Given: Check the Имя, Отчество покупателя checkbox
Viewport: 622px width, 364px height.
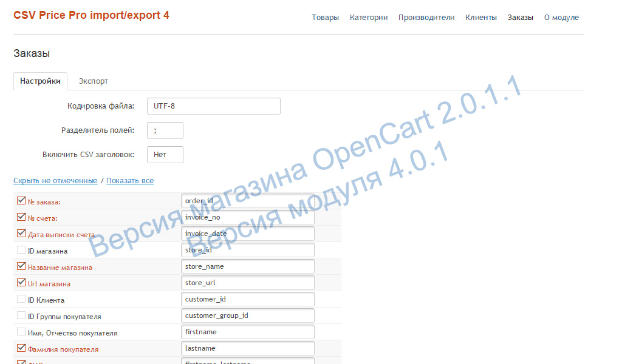Looking at the screenshot, I should (x=21, y=332).
